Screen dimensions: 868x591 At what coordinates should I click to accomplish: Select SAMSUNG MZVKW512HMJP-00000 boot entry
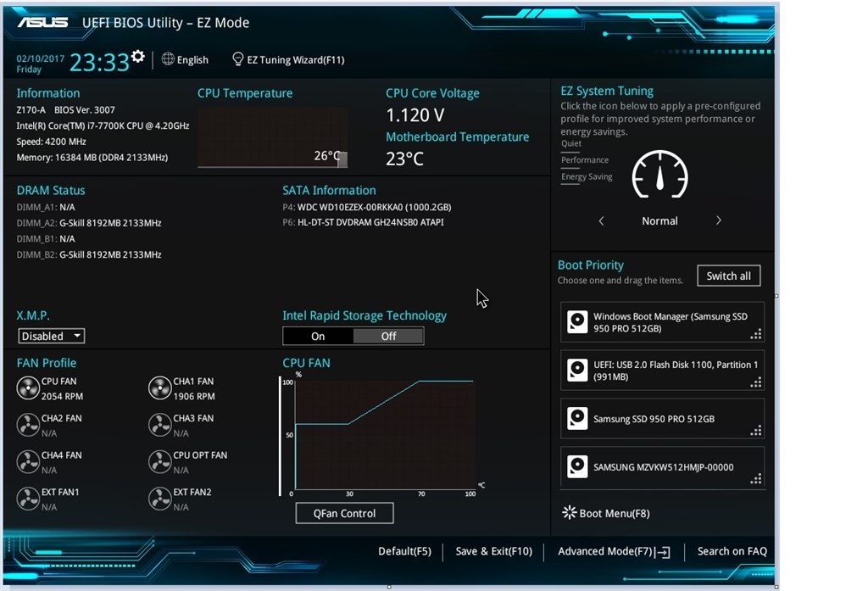click(663, 466)
